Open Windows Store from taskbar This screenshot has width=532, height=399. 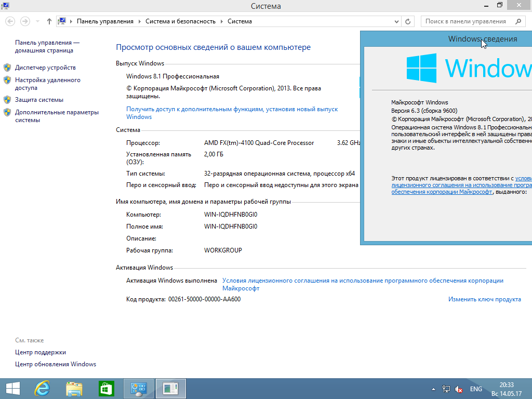[x=106, y=389]
